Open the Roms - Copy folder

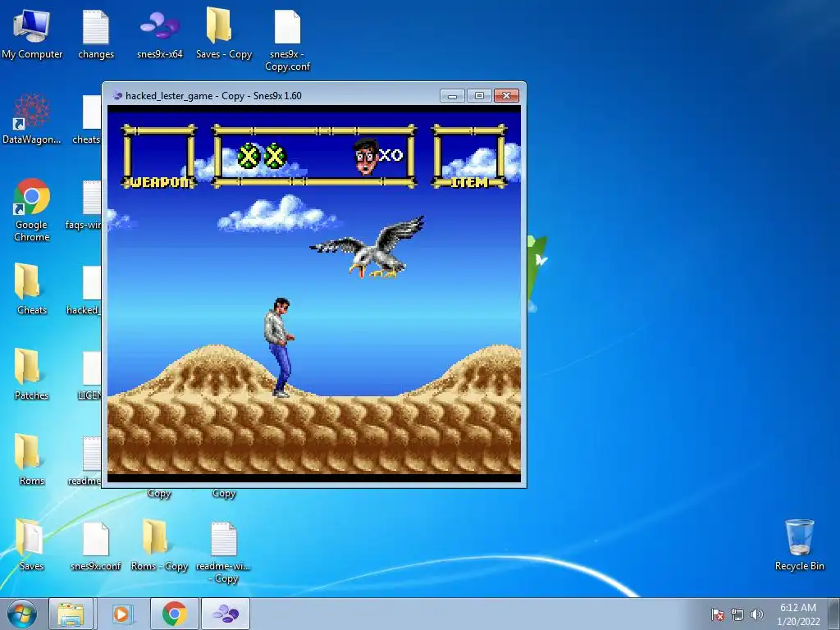(x=160, y=545)
